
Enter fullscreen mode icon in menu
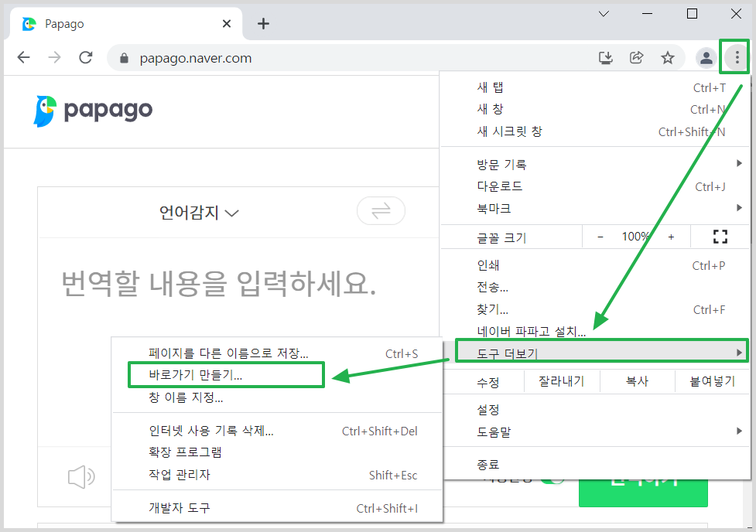(x=720, y=237)
